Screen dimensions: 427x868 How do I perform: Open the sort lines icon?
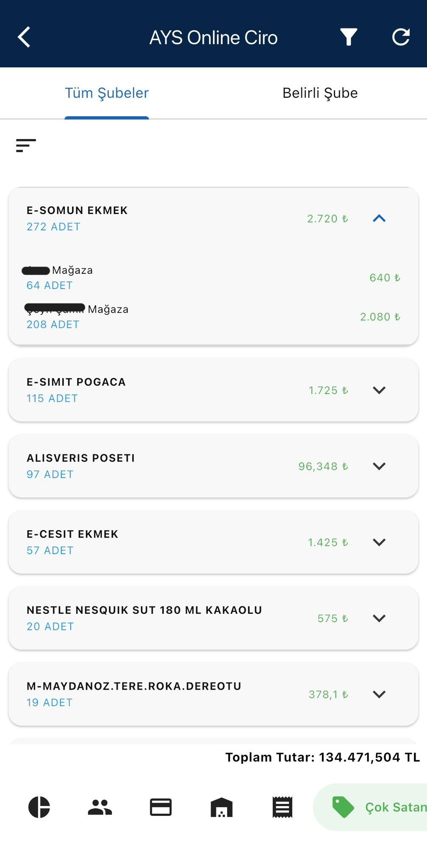[26, 145]
